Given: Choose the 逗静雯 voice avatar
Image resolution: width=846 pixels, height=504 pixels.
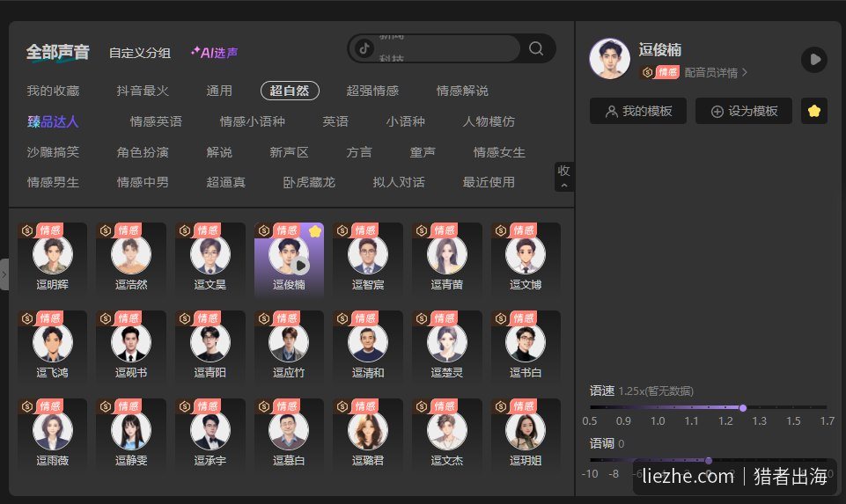Looking at the screenshot, I should 131,430.
